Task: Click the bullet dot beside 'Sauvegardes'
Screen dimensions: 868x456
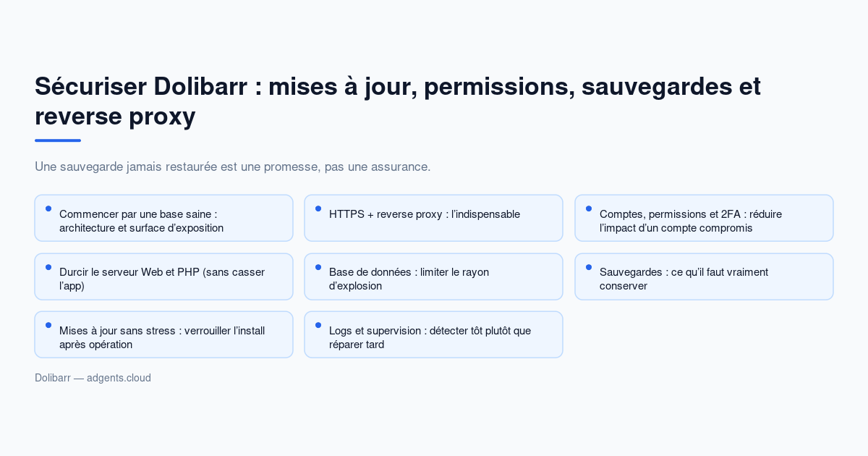Action: click(x=589, y=267)
